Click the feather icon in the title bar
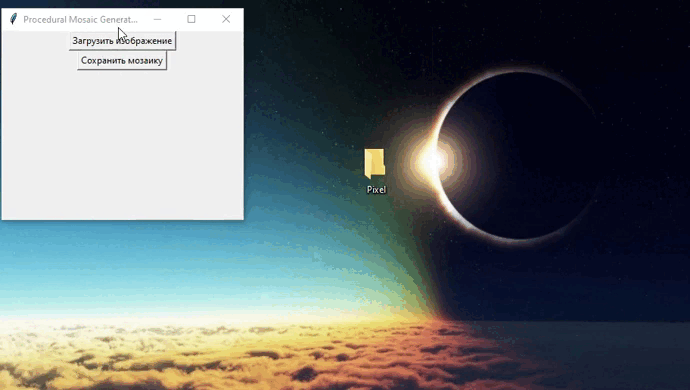The image size is (690, 390). point(14,19)
